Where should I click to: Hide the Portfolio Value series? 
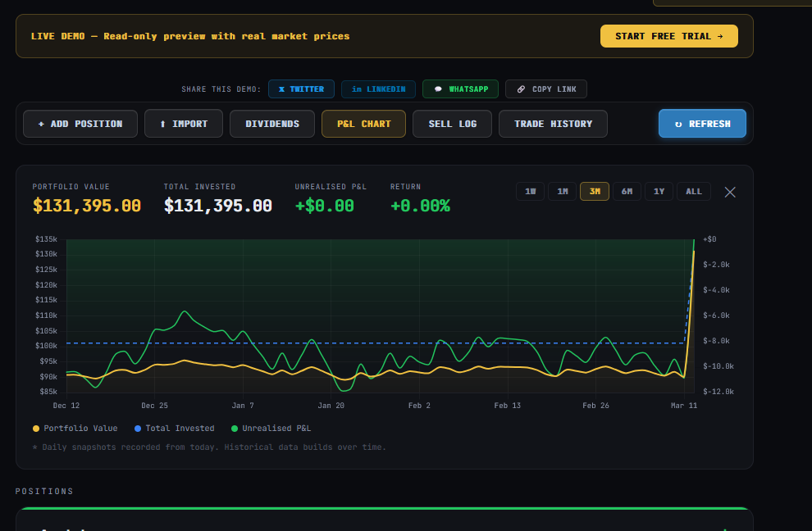click(x=75, y=428)
